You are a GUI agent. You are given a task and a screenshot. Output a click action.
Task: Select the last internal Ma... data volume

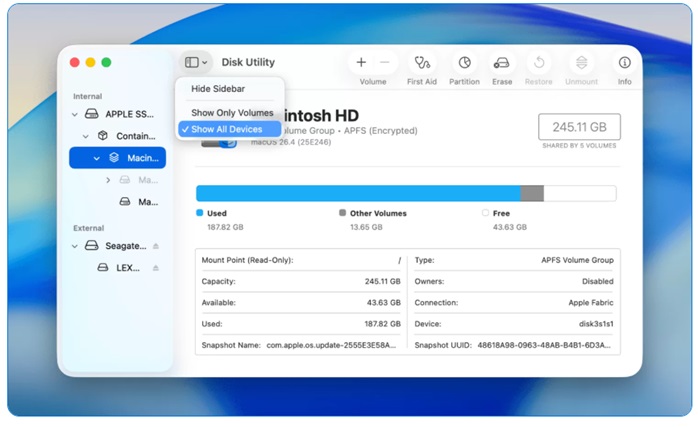tap(118, 202)
